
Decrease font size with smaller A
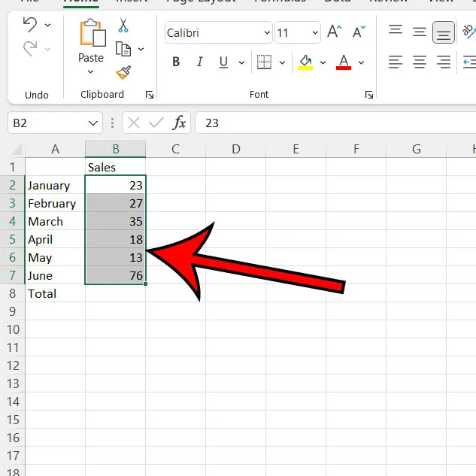point(357,33)
